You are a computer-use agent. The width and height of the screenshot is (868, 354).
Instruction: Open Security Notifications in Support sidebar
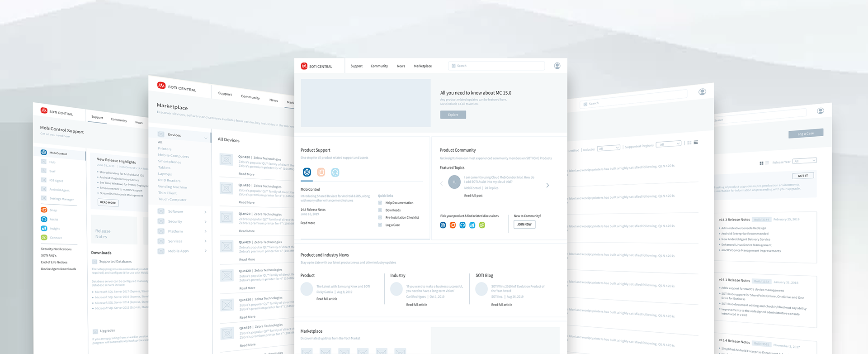pyautogui.click(x=56, y=249)
